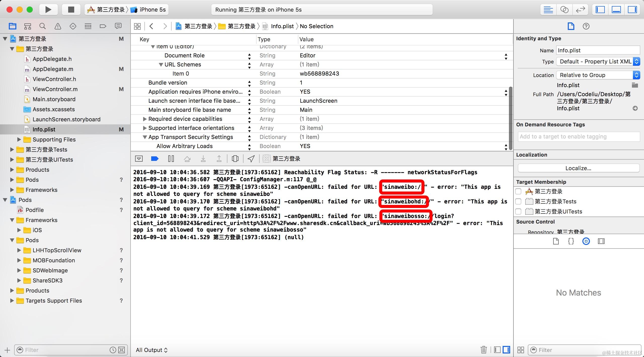Screen dimensions: 644x357
Task: Enable 第三方登录UITests target membership
Action: (518, 211)
